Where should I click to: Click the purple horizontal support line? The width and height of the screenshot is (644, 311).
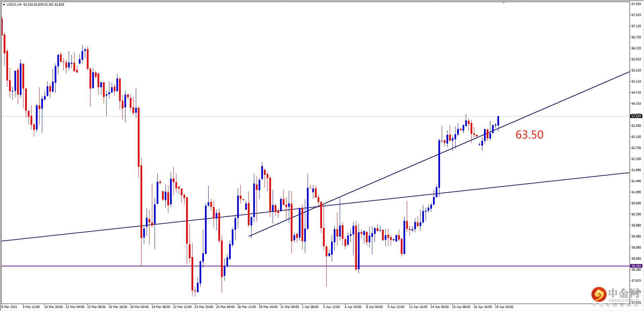coord(315,266)
